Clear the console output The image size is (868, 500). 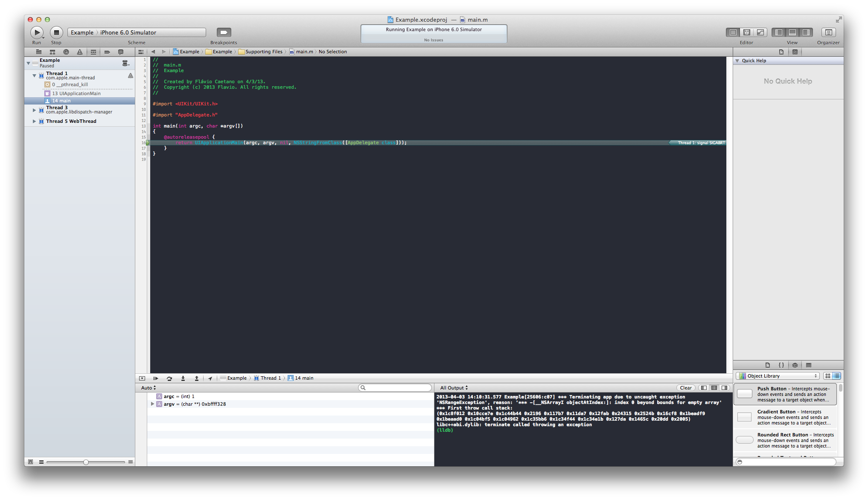[686, 388]
